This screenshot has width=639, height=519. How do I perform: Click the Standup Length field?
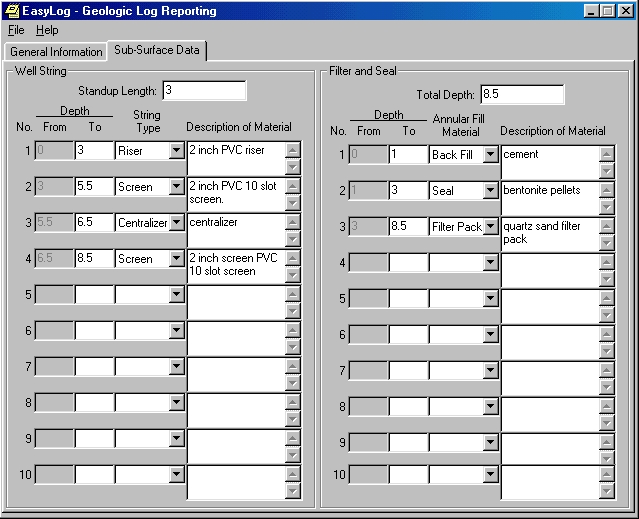point(204,90)
